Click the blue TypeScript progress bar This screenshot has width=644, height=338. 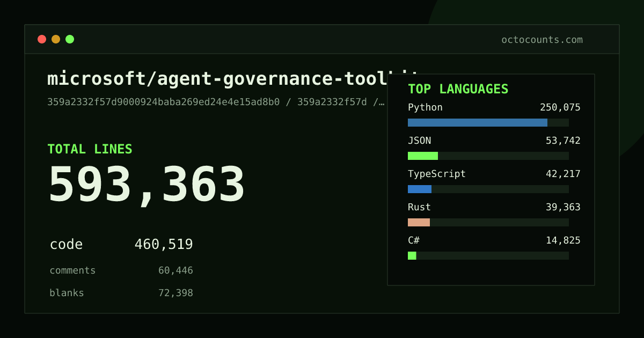pos(420,189)
